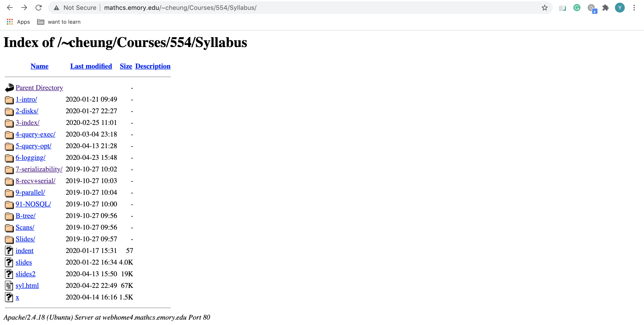
Task: Click the bookmark star icon
Action: point(546,7)
